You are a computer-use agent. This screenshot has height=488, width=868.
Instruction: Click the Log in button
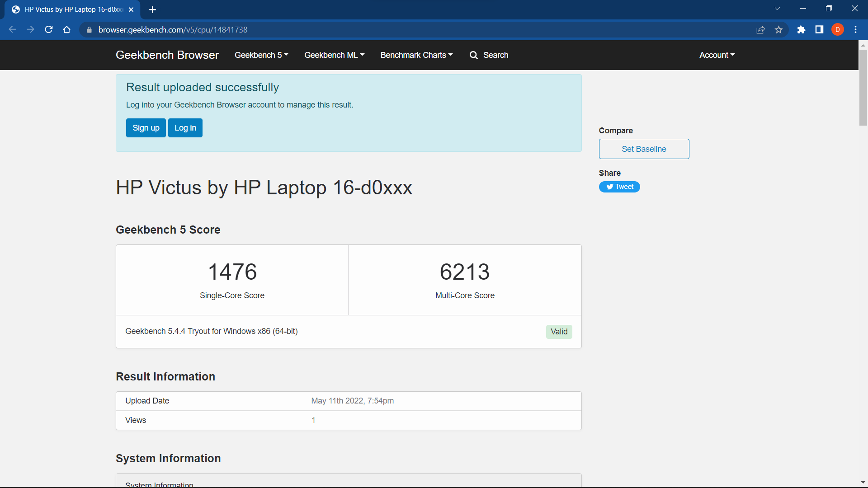point(185,128)
